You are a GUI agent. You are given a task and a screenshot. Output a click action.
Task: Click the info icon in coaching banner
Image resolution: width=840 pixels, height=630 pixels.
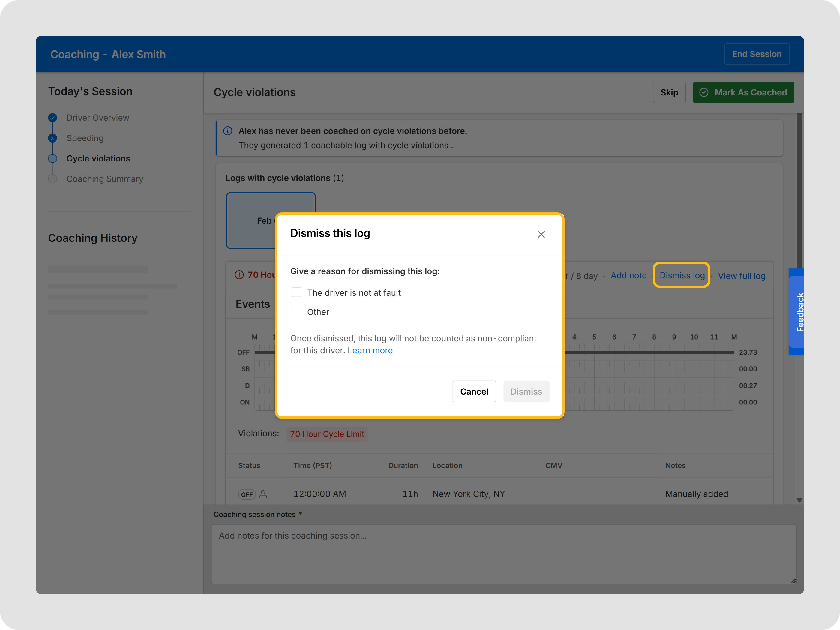click(x=228, y=131)
